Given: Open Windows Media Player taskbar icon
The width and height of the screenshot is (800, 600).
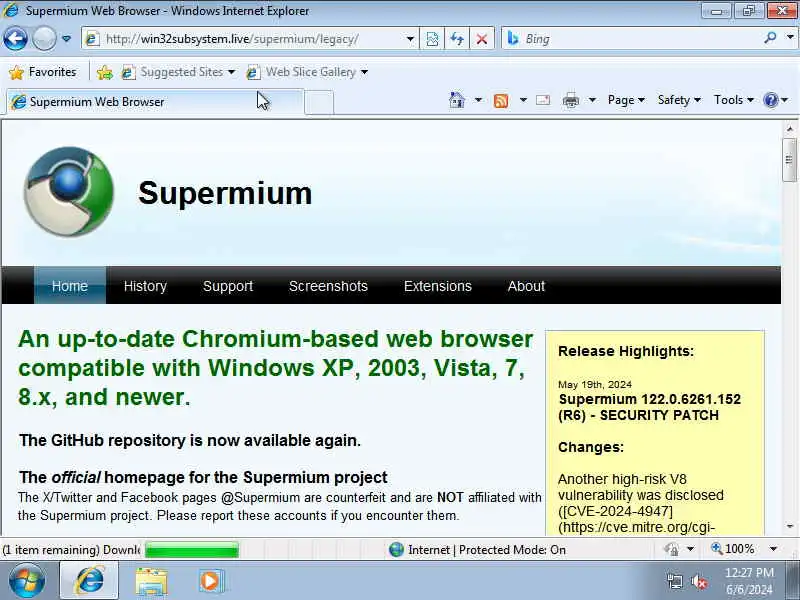Looking at the screenshot, I should pos(210,581).
